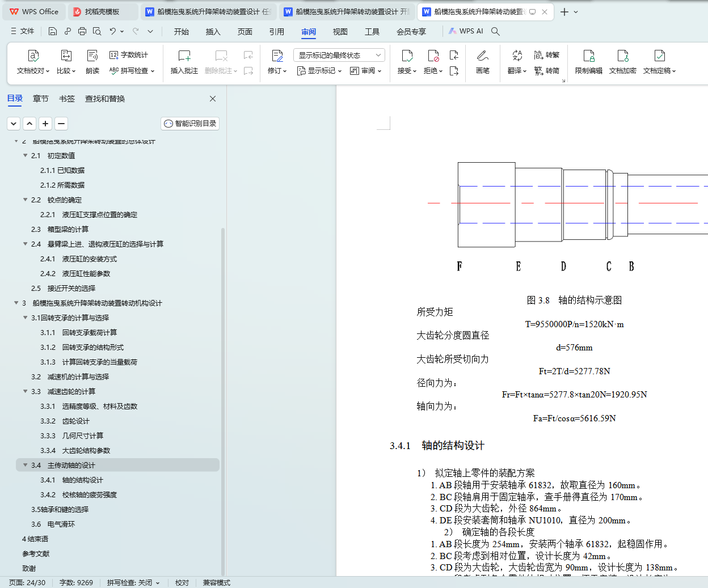The image size is (708, 588).
Task: Click the 翻译 translate icon
Action: (x=517, y=56)
